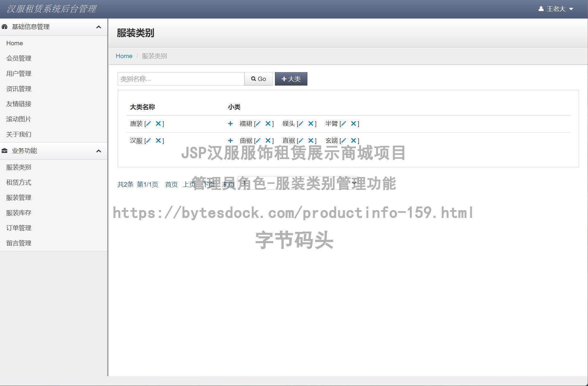Go to 下页 next page link

coord(209,185)
